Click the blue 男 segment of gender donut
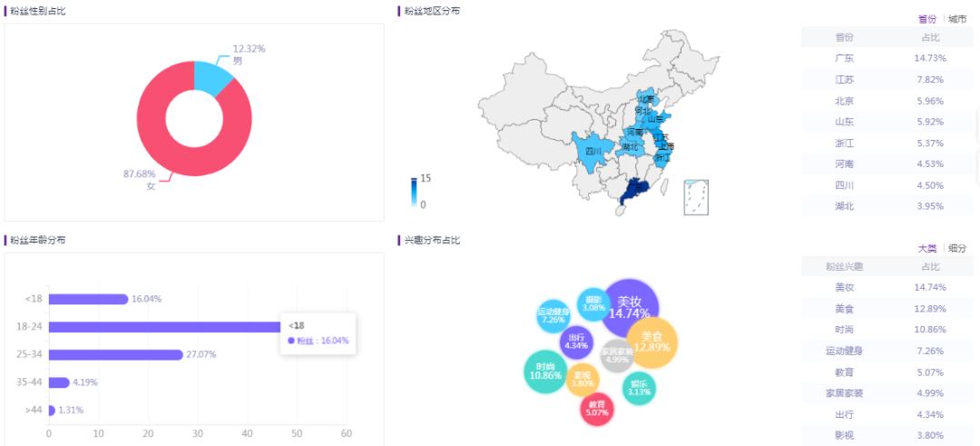The height and width of the screenshot is (446, 980). tap(211, 77)
